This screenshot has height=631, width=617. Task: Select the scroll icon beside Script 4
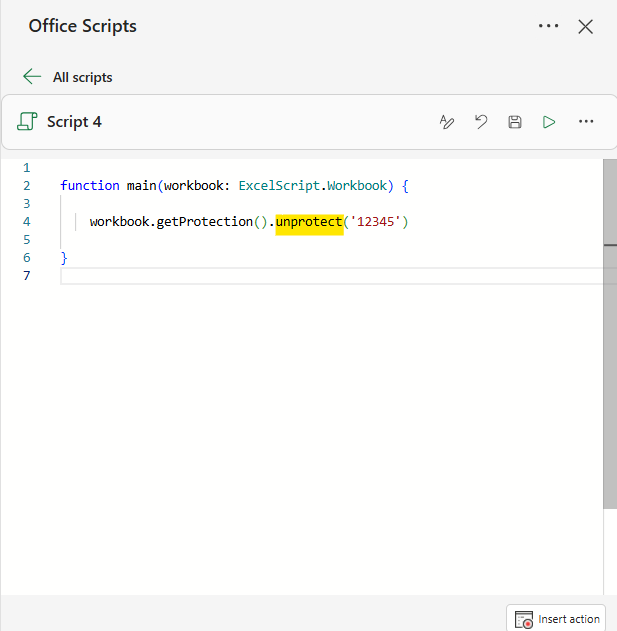coord(27,122)
